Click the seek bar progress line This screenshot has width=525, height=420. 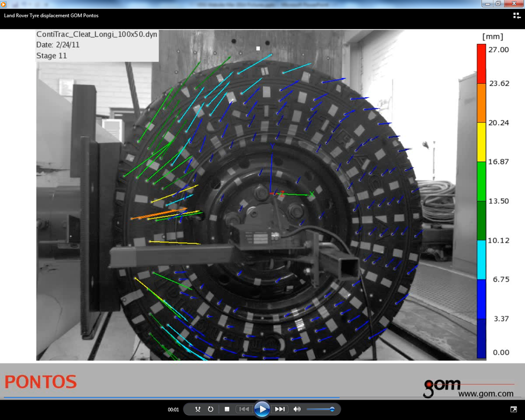[172, 397]
